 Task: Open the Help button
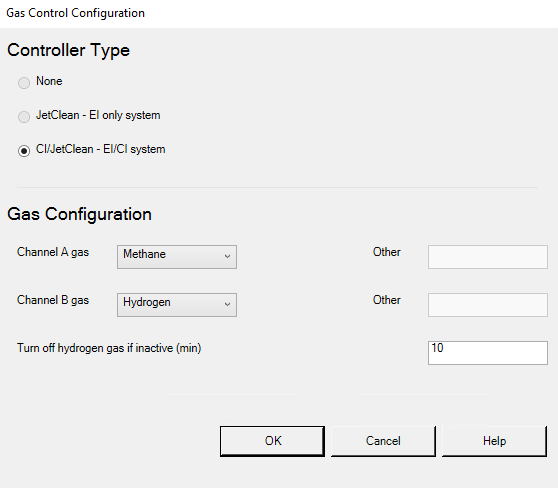494,441
